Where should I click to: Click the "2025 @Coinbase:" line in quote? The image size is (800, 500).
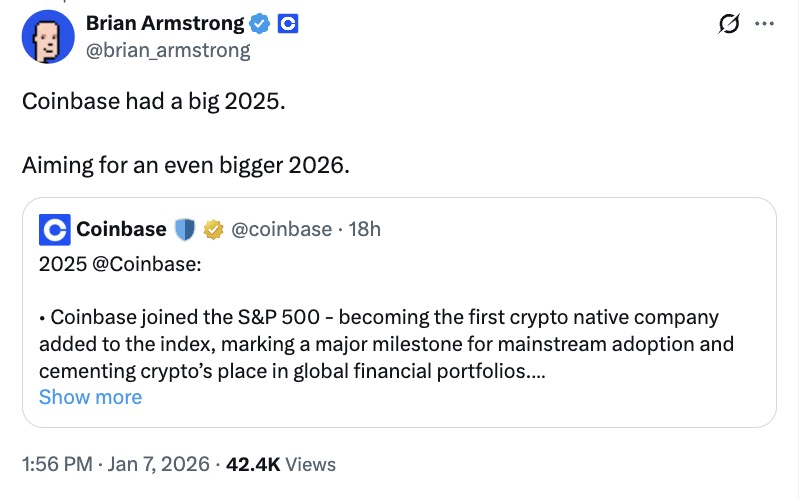click(x=120, y=265)
